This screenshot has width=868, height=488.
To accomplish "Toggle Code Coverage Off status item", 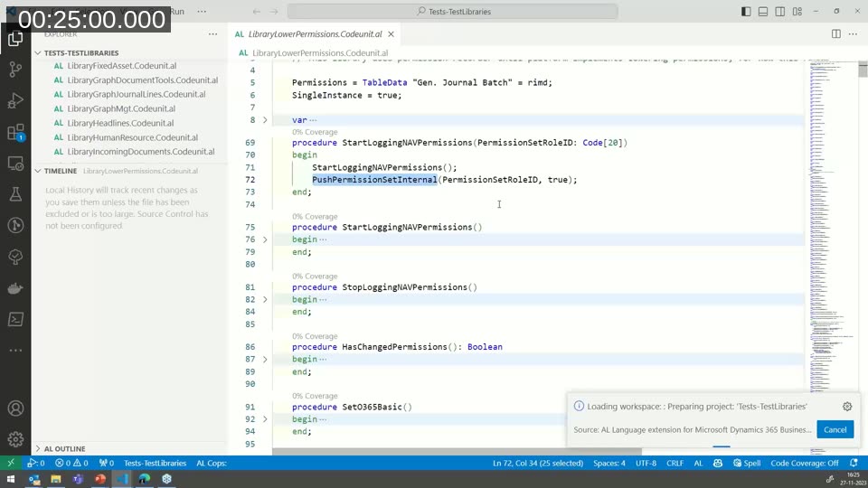I will tap(805, 463).
